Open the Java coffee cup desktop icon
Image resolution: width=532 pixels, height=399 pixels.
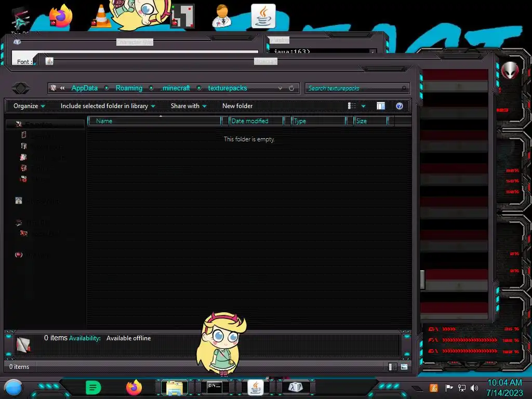pos(263,16)
